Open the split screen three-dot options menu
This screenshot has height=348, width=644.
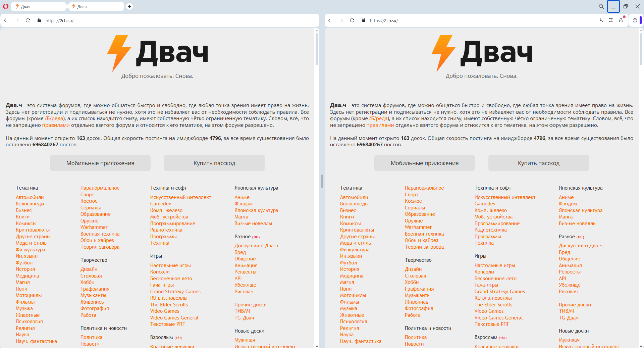coord(322,20)
